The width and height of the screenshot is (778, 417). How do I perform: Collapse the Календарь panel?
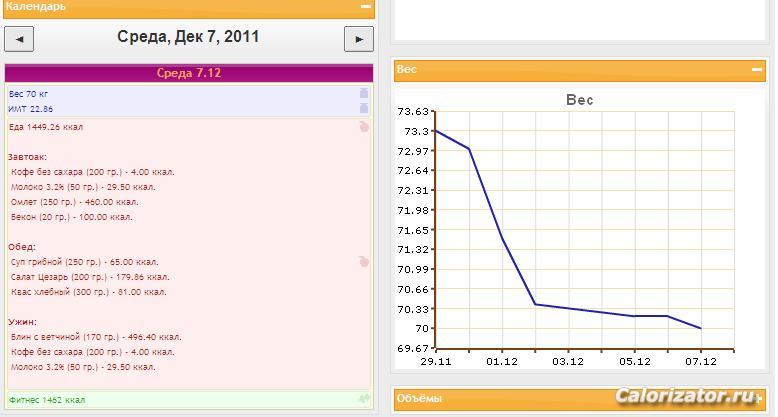tap(366, 6)
